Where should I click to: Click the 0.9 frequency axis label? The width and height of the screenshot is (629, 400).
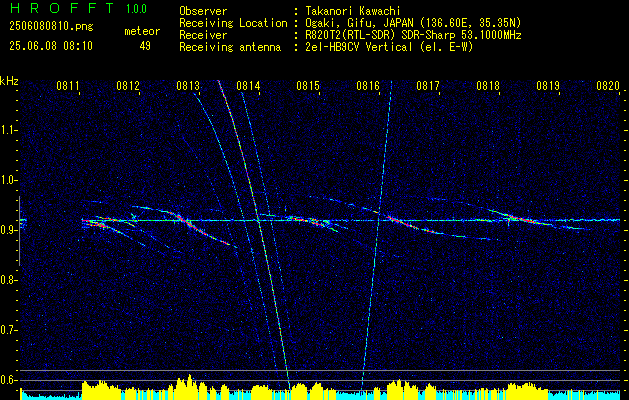click(8, 230)
